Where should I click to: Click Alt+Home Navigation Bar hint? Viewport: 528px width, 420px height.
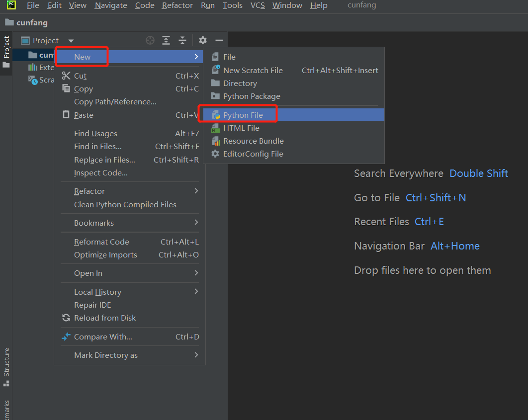coord(455,246)
